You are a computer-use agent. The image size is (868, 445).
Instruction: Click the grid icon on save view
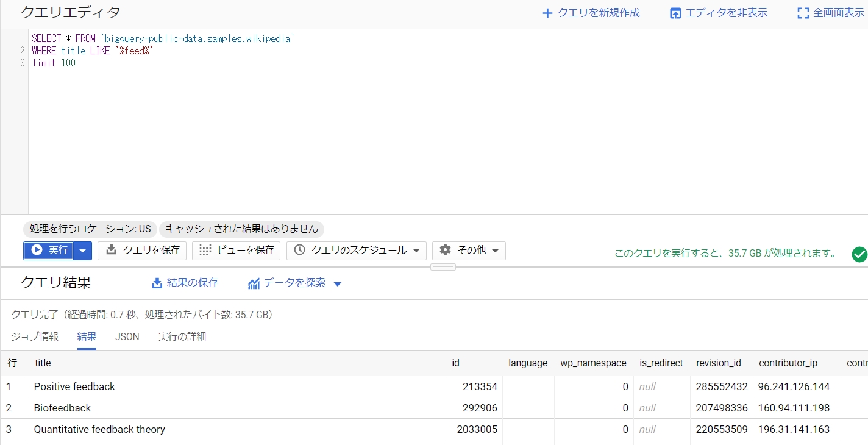pyautogui.click(x=205, y=250)
